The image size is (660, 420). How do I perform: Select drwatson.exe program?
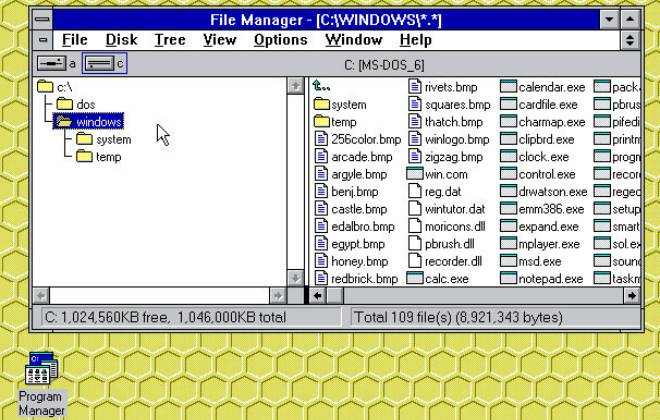pyautogui.click(x=543, y=191)
